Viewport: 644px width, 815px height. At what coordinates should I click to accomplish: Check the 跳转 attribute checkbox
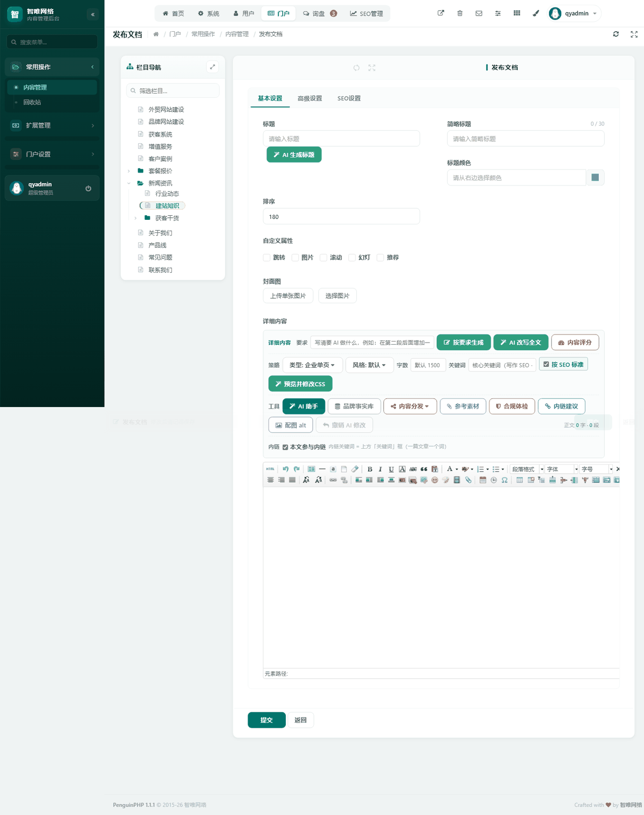tap(267, 258)
